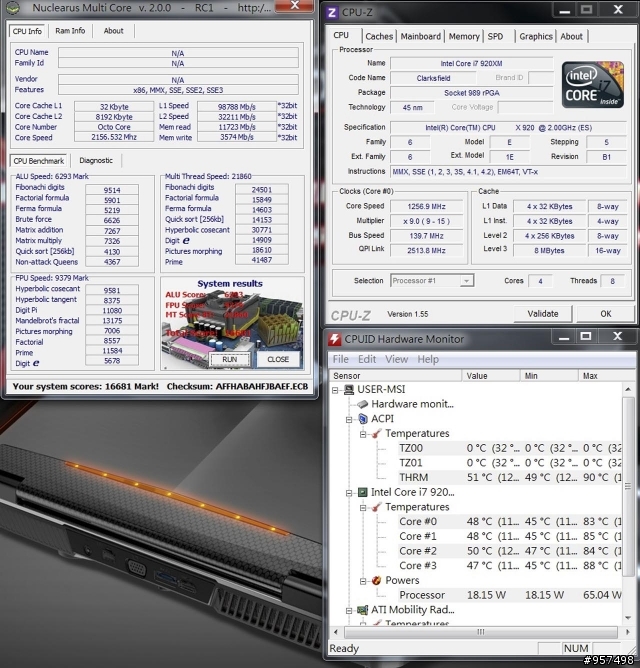The image size is (640, 668).
Task: Select the TZ00 temperature row
Action: coord(509,448)
